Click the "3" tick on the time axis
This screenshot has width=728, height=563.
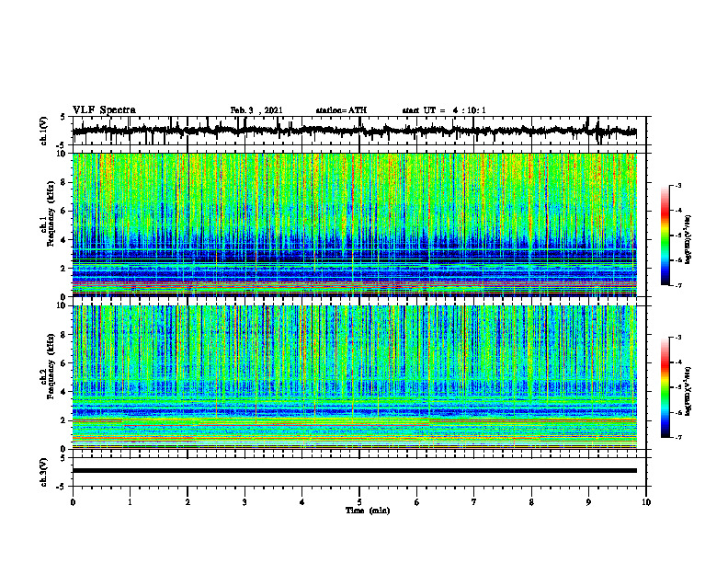(245, 502)
